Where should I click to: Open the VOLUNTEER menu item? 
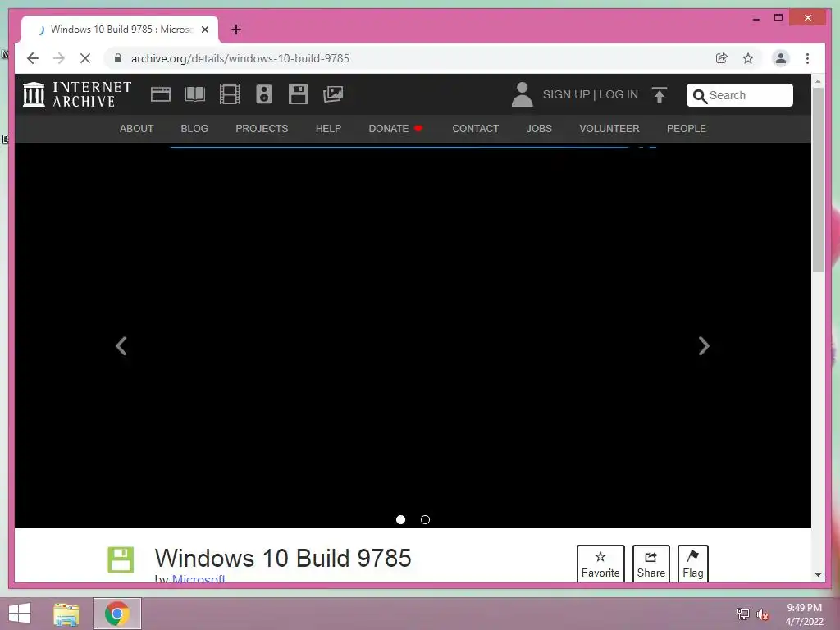click(609, 129)
